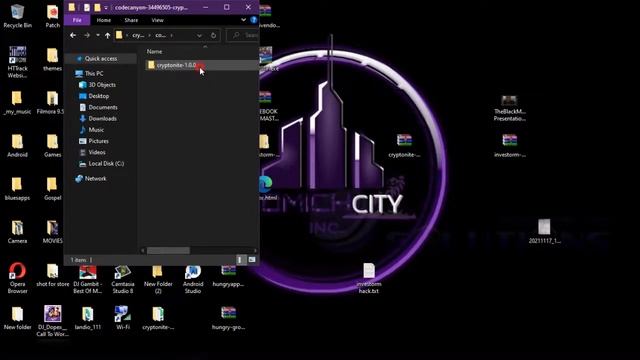Open the investorm hack.txt file
Viewport: 640px width, 360px height.
(x=369, y=278)
